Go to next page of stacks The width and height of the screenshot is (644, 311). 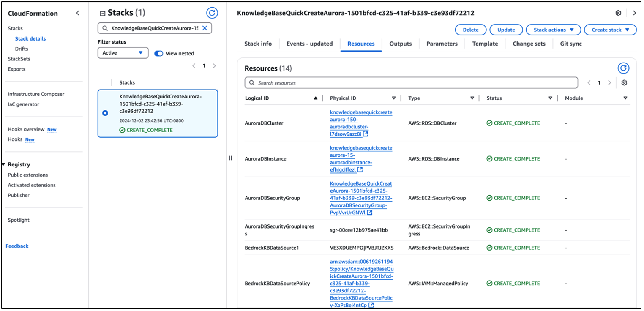point(214,66)
